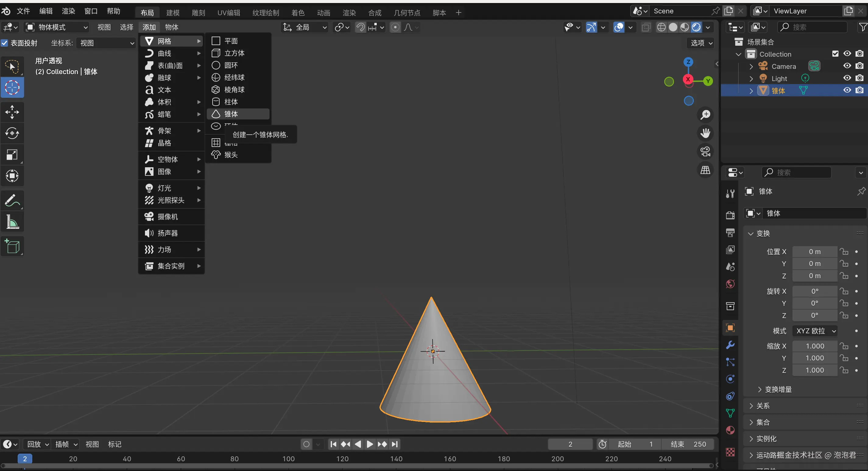Open the XYZ 欧拉 rotation mode dropdown
868x471 pixels.
tap(815, 331)
